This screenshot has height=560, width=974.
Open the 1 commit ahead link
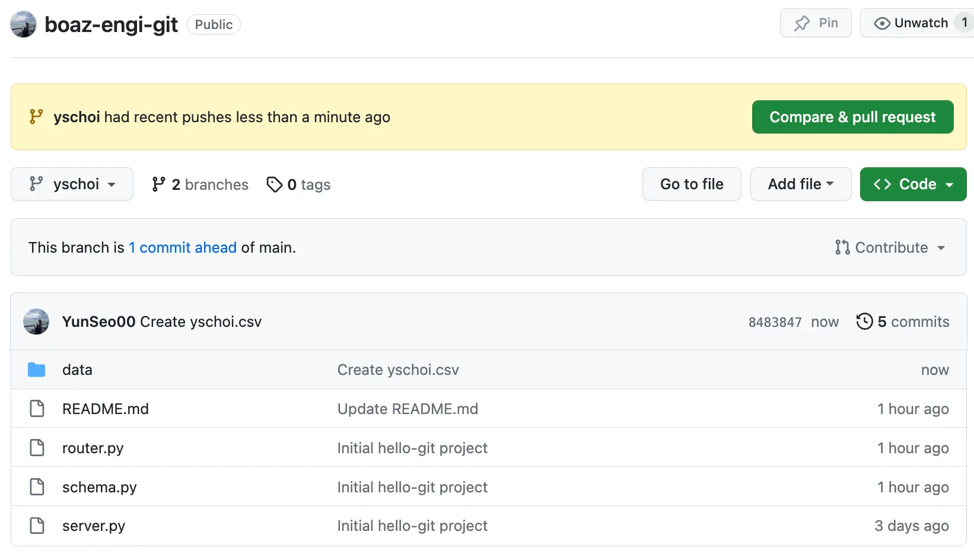(183, 247)
